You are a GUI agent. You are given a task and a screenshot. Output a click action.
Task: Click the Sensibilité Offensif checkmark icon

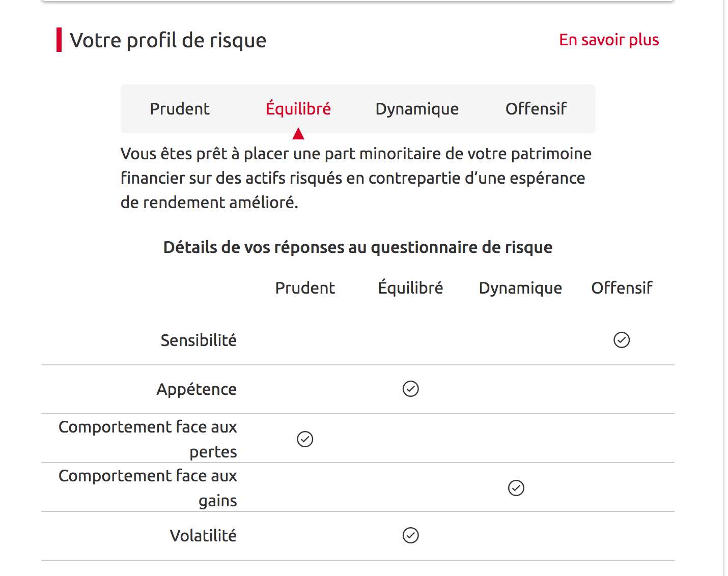[622, 340]
